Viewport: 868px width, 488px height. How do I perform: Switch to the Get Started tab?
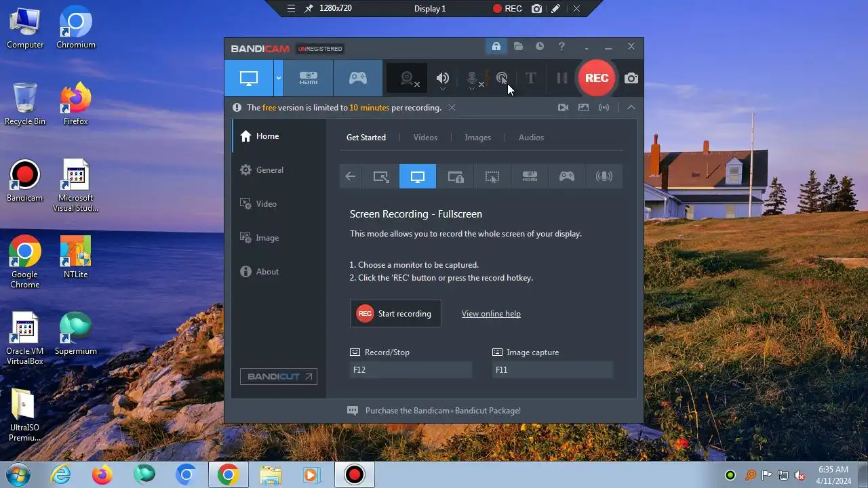click(366, 138)
